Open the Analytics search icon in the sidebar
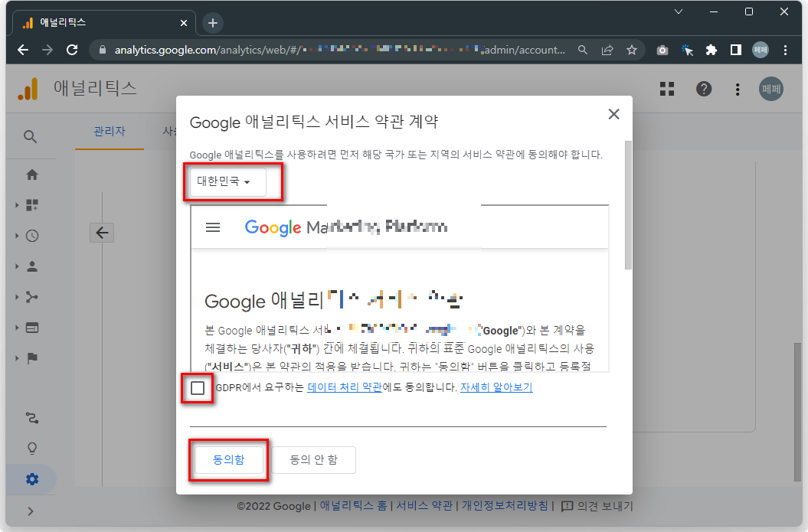This screenshot has width=808, height=532. coord(31,136)
